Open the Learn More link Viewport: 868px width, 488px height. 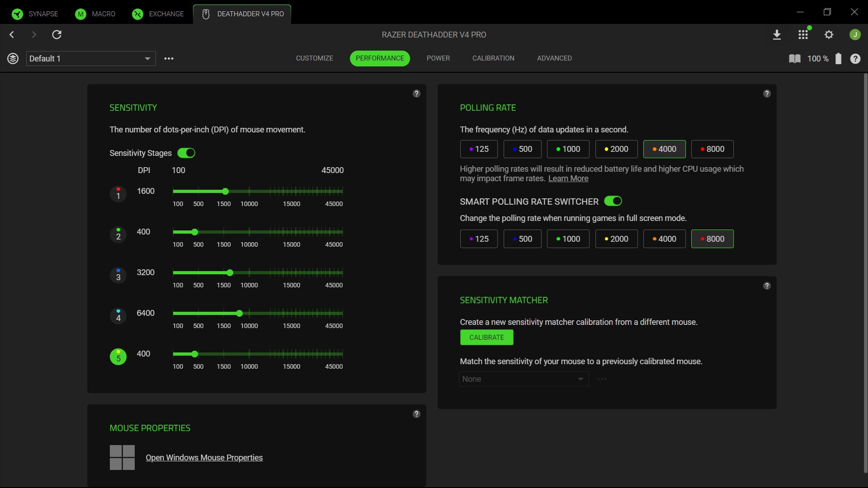pos(568,178)
